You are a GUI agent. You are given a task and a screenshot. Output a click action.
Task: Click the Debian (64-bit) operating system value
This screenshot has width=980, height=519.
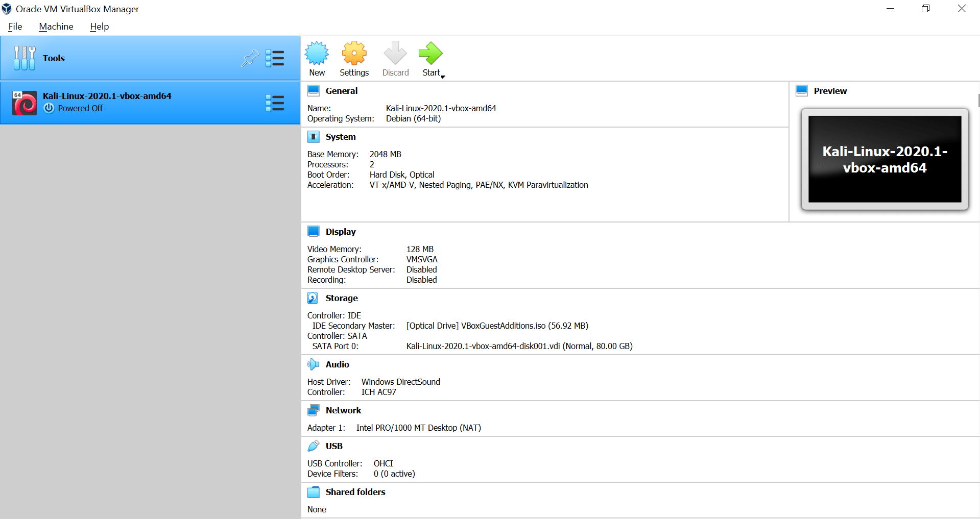(x=414, y=118)
